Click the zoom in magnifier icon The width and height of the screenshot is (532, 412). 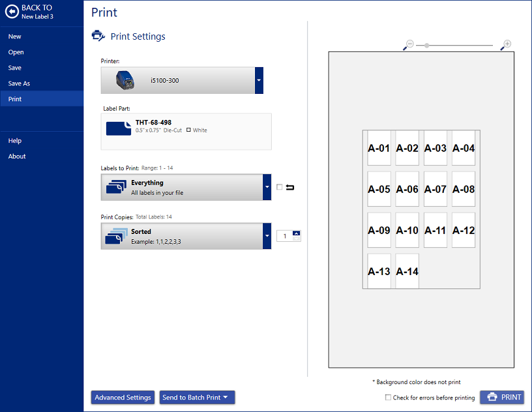506,45
